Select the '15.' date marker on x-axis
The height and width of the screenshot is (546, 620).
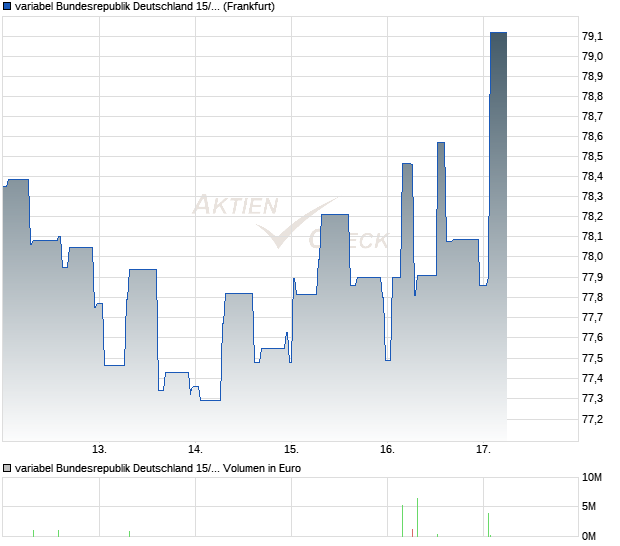pyautogui.click(x=291, y=449)
